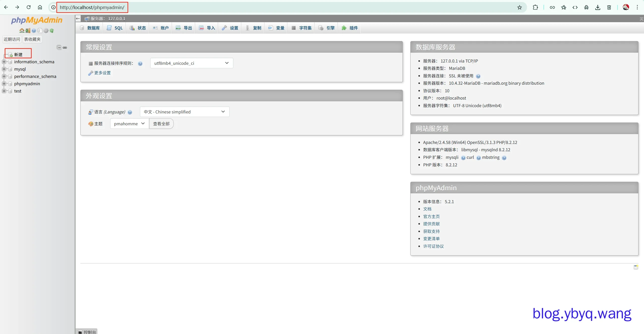Click database icon beside phpmyadmin entry

(10, 84)
